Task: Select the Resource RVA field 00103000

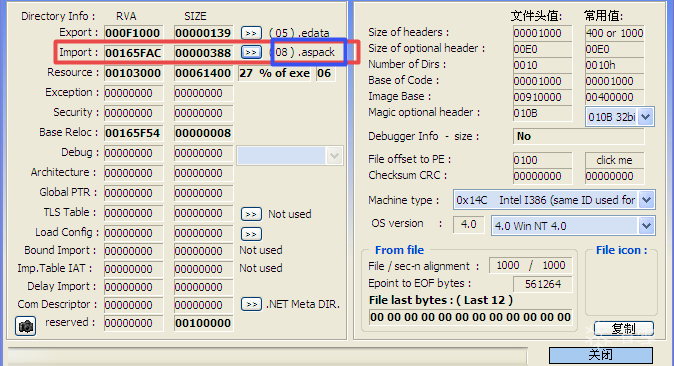Action: coord(134,73)
